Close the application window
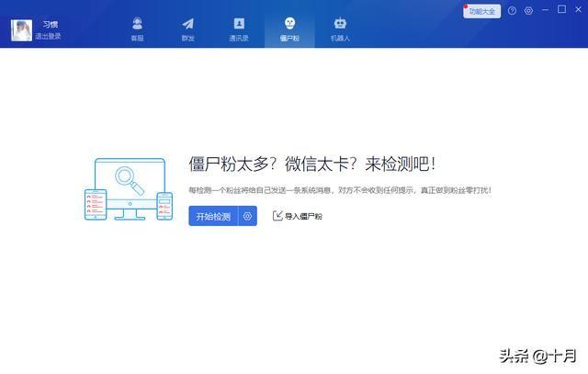Viewport: 588px width, 374px height. point(578,10)
